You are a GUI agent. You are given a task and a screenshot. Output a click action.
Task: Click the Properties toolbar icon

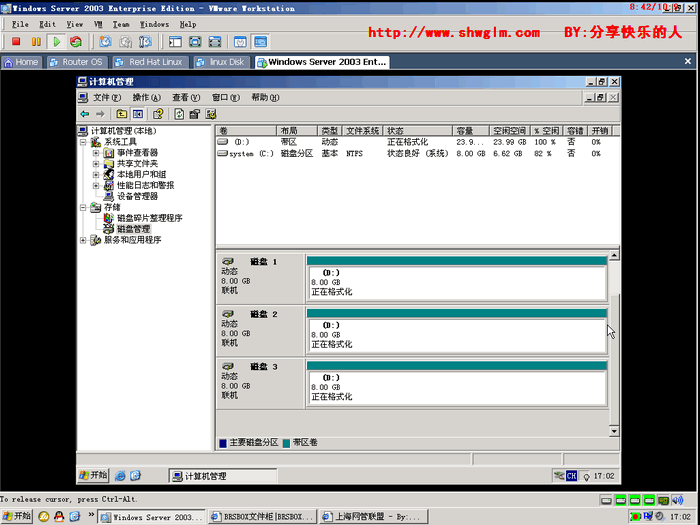pos(194,114)
